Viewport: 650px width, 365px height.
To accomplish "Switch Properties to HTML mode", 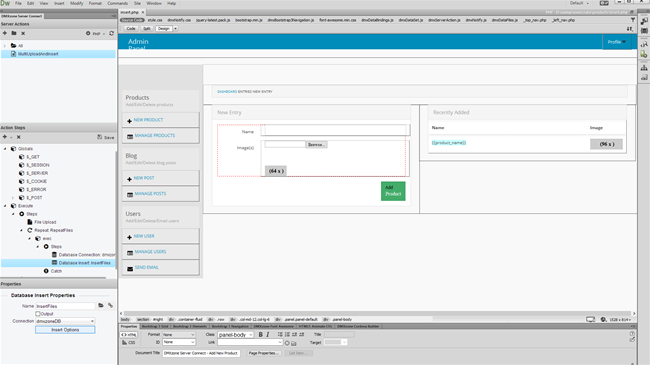I will pyautogui.click(x=129, y=335).
